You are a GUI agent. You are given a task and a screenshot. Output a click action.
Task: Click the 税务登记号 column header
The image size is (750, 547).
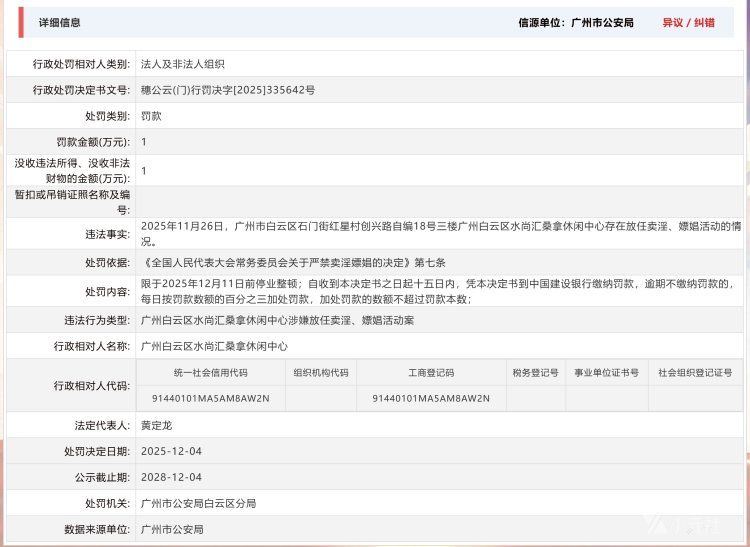(x=535, y=373)
